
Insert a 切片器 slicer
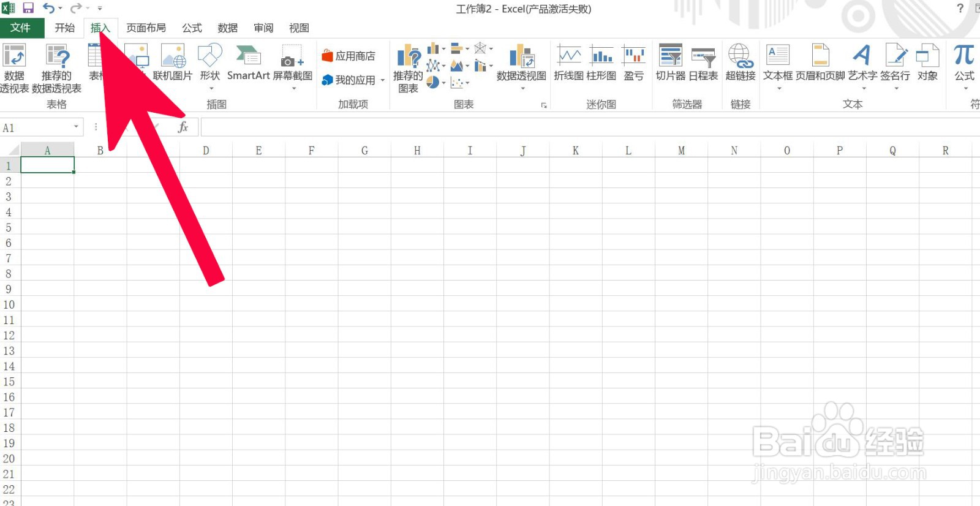pyautogui.click(x=671, y=63)
